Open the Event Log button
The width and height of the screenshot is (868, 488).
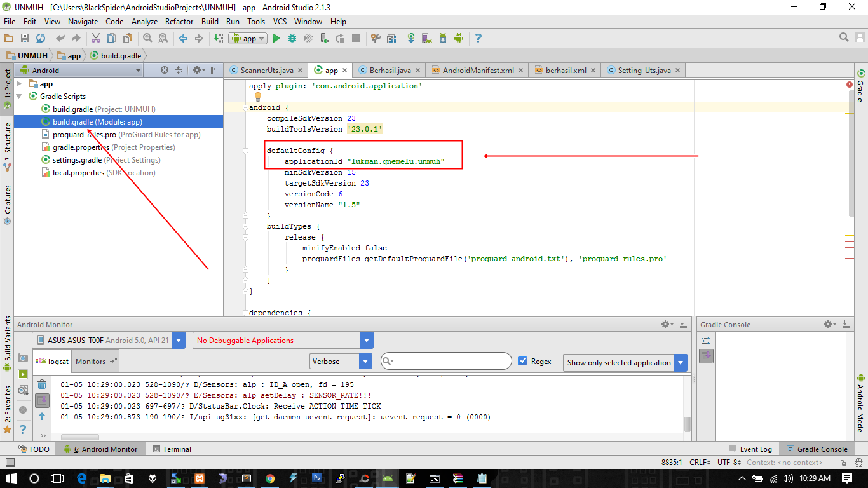click(750, 449)
